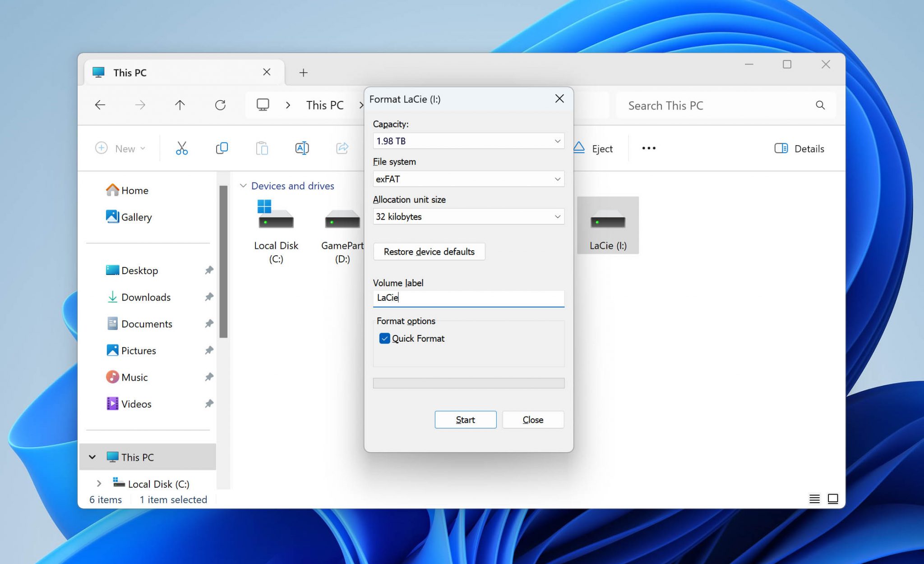Expand Local Disk (C:) in the sidebar

100,483
